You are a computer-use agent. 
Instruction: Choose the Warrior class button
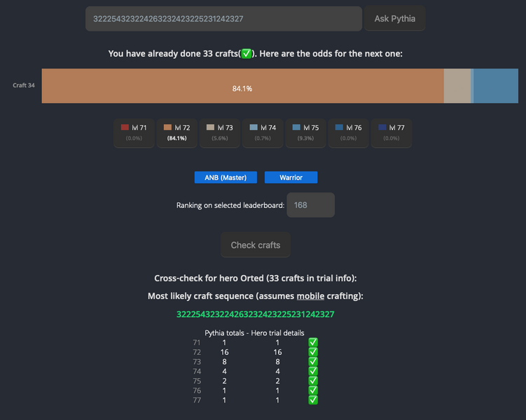coord(291,177)
